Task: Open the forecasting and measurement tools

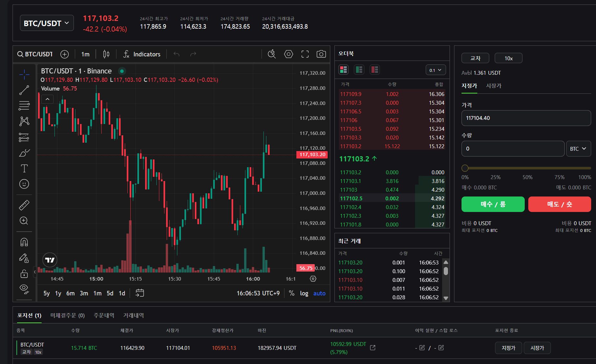Action: click(24, 137)
